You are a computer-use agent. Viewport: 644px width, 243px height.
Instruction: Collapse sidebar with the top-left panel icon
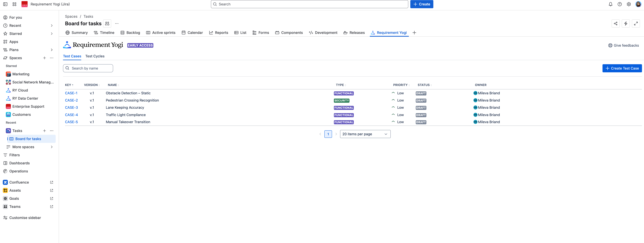coord(5,4)
